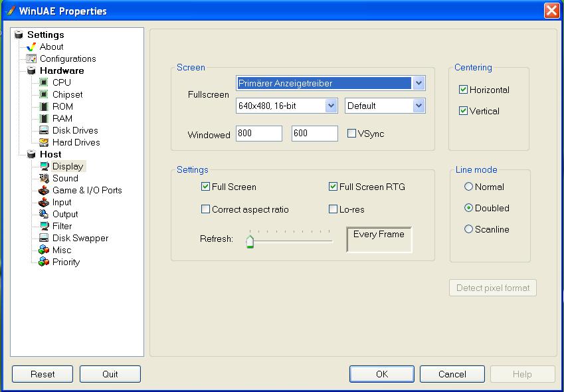The image size is (564, 392).
Task: Click the Misc colored cubes icon
Action: click(x=44, y=250)
